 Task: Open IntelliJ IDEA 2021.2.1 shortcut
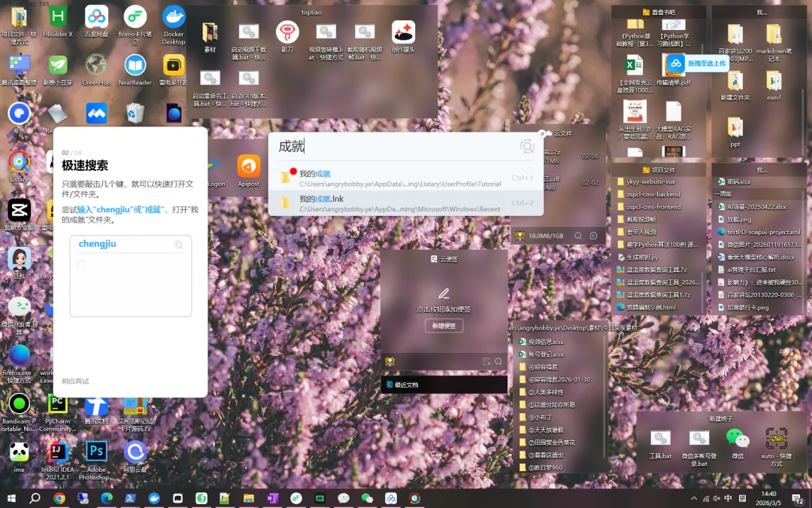[x=57, y=461]
